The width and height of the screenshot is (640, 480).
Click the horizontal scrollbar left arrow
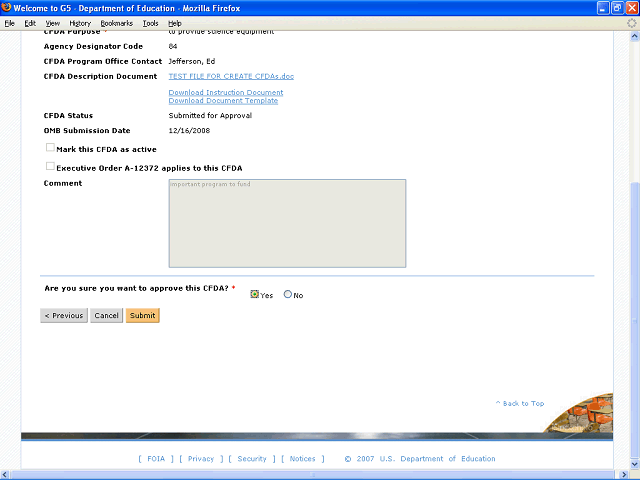click(x=4, y=475)
